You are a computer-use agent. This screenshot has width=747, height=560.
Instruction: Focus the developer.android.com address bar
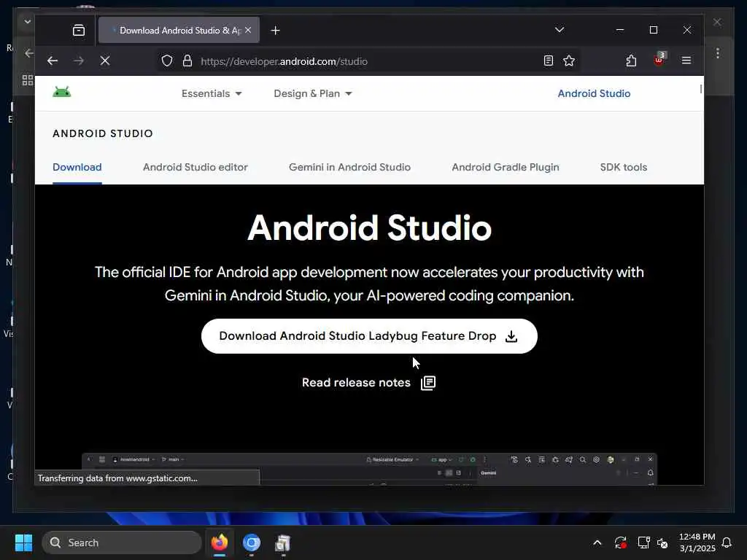tap(367, 61)
